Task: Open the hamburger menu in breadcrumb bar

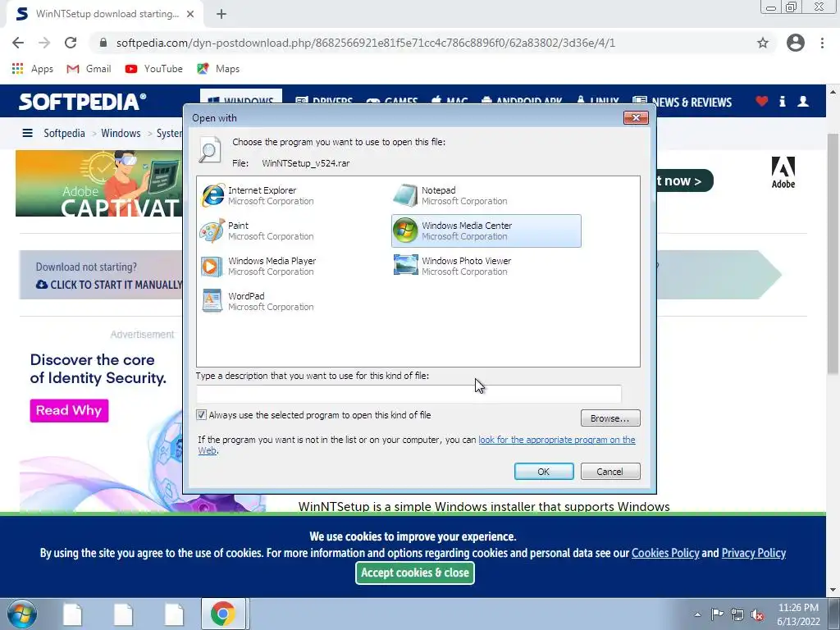Action: click(x=27, y=133)
